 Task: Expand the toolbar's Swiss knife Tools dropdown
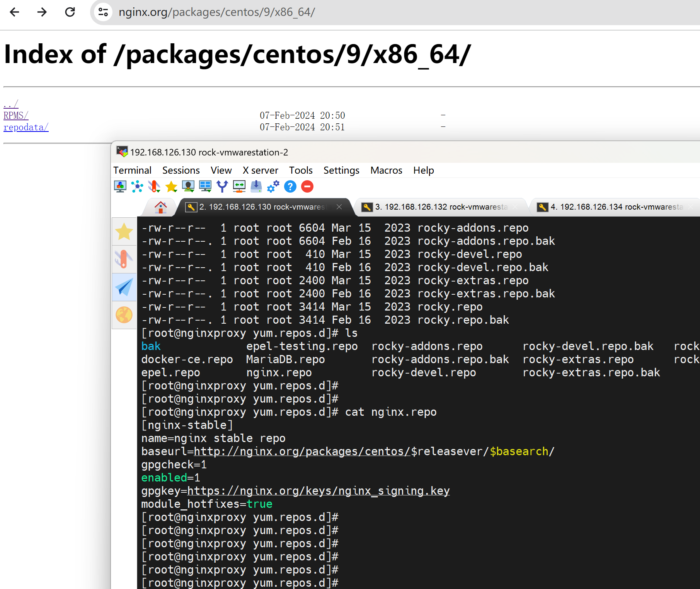(154, 187)
